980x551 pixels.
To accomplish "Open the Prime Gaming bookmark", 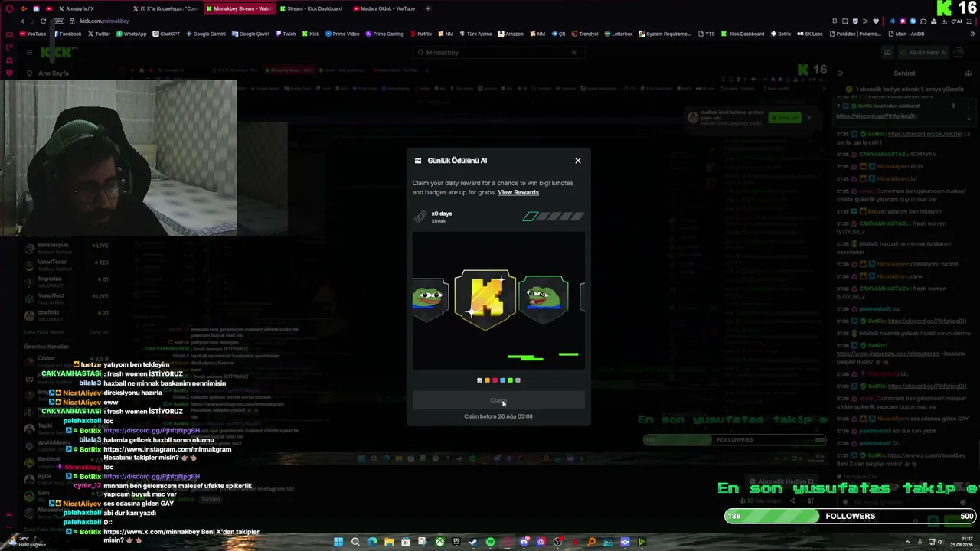I will (x=384, y=34).
